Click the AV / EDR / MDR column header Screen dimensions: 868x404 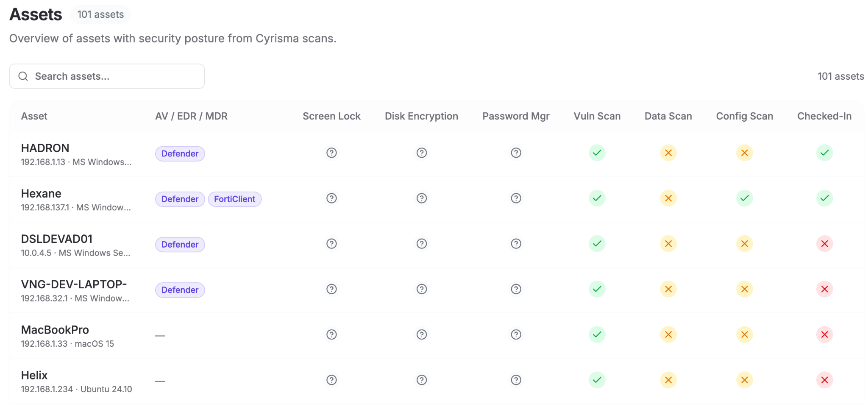[x=192, y=116]
